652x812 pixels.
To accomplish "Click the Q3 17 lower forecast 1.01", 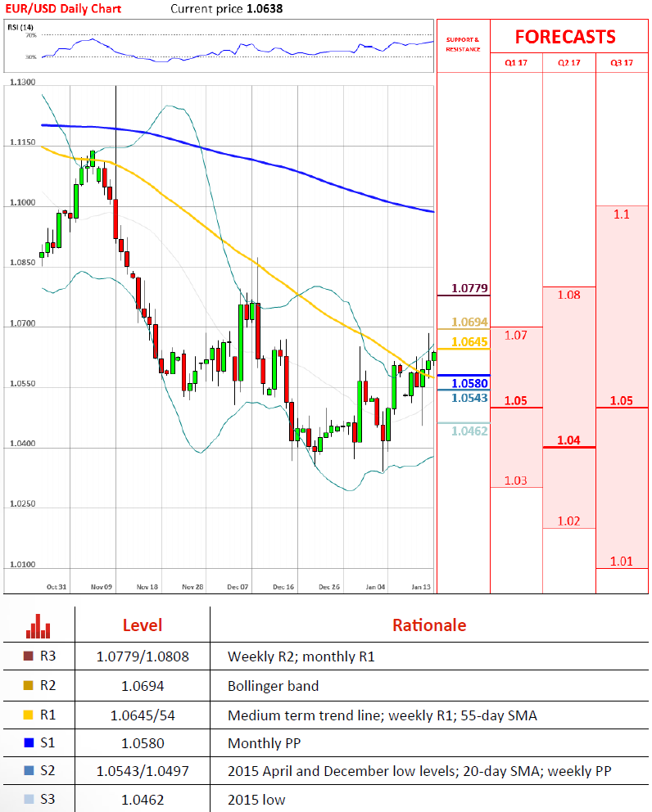I will (622, 562).
